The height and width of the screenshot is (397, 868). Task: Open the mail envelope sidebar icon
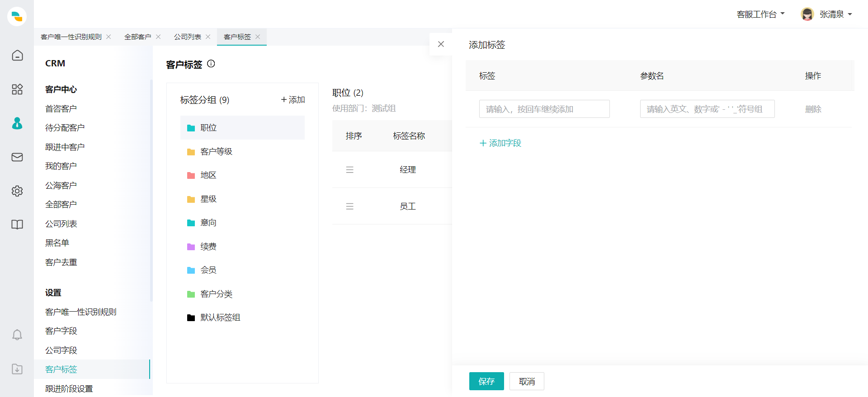click(x=17, y=157)
